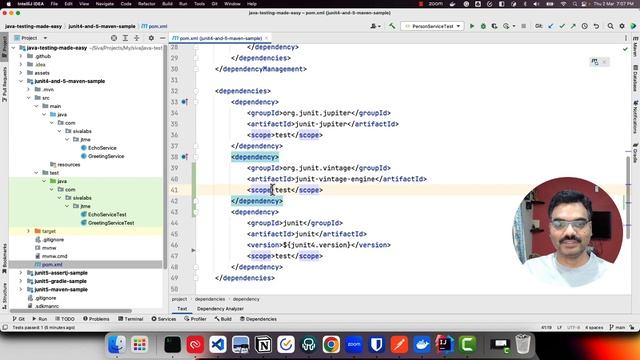Hide the Project tool window
Image resolution: width=640 pixels, height=360 pixels.
pos(162,38)
